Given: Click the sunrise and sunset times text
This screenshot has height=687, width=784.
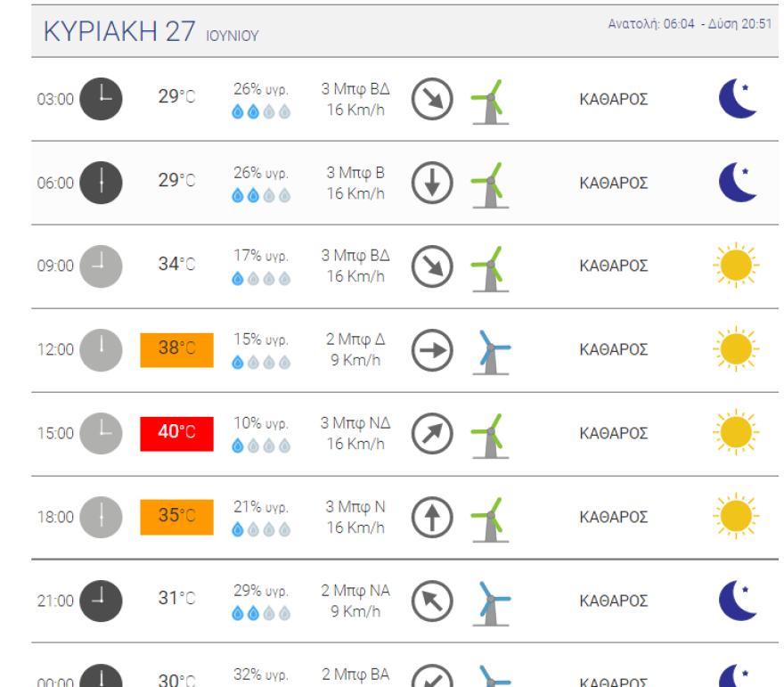Looking at the screenshot, I should [x=690, y=24].
